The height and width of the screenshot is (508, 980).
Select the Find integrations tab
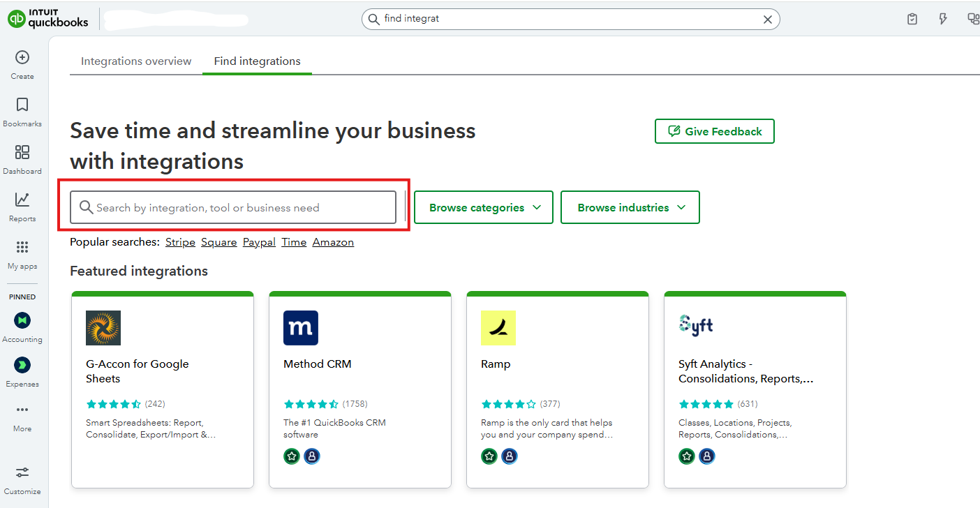(258, 61)
